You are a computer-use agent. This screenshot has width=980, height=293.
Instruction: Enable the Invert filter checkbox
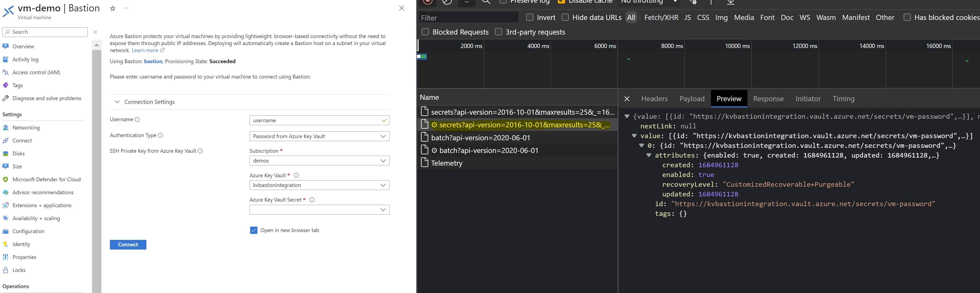[x=529, y=17]
